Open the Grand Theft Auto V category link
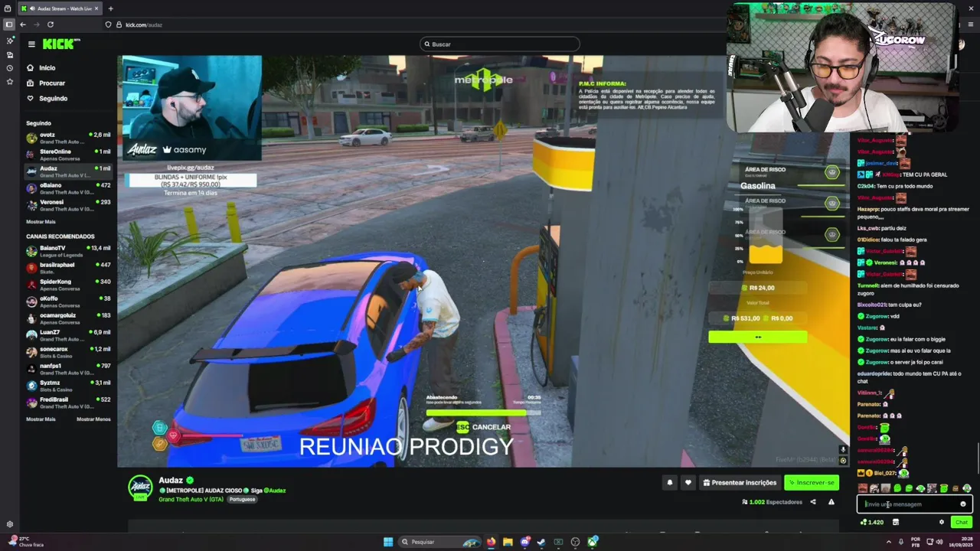Viewport: 980px width, 551px height. pyautogui.click(x=191, y=500)
